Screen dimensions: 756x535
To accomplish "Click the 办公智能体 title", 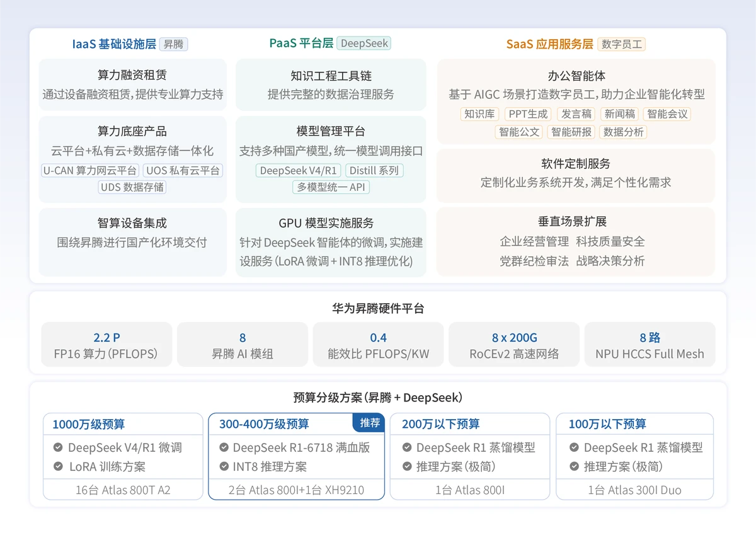I will tap(576, 76).
